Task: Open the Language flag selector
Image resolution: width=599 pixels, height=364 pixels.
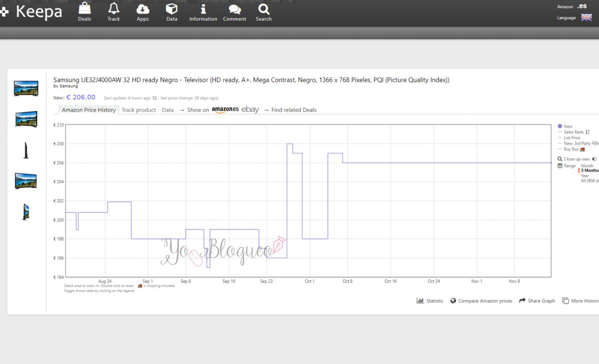Action: click(587, 17)
